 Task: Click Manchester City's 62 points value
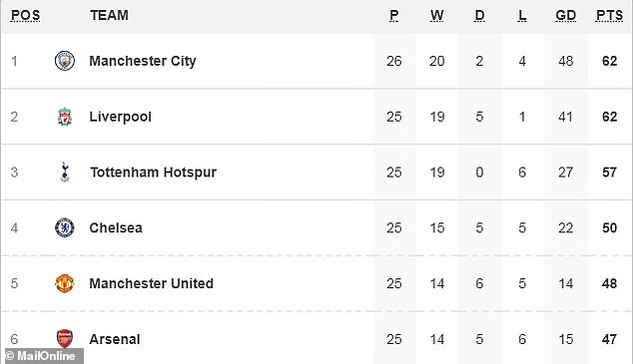(x=610, y=61)
